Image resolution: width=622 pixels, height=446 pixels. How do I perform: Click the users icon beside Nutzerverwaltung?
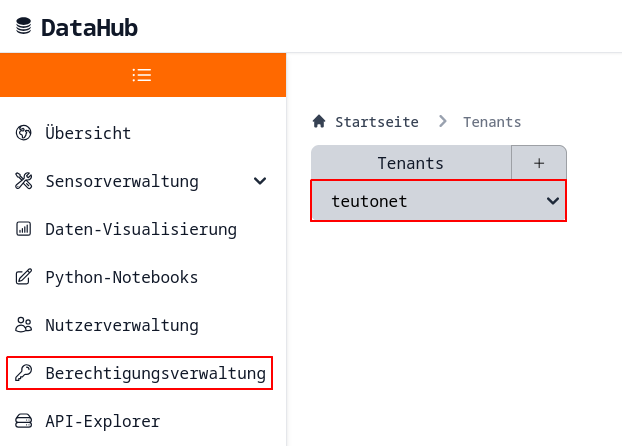coord(24,325)
